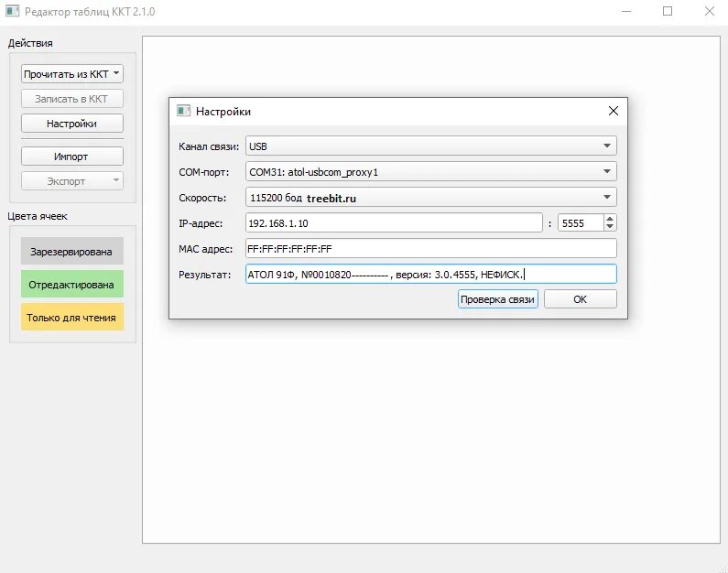The width and height of the screenshot is (728, 573).
Task: Click the Канал связи label
Action: point(209,146)
